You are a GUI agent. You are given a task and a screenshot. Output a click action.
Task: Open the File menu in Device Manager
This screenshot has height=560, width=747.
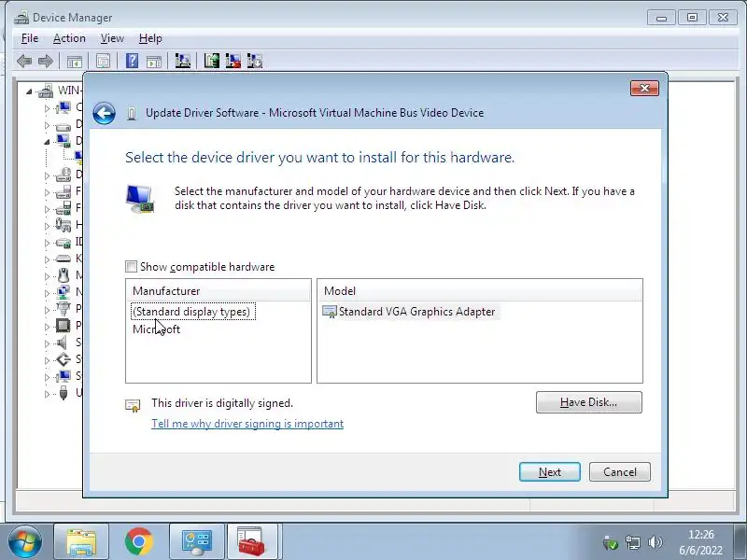(x=30, y=38)
